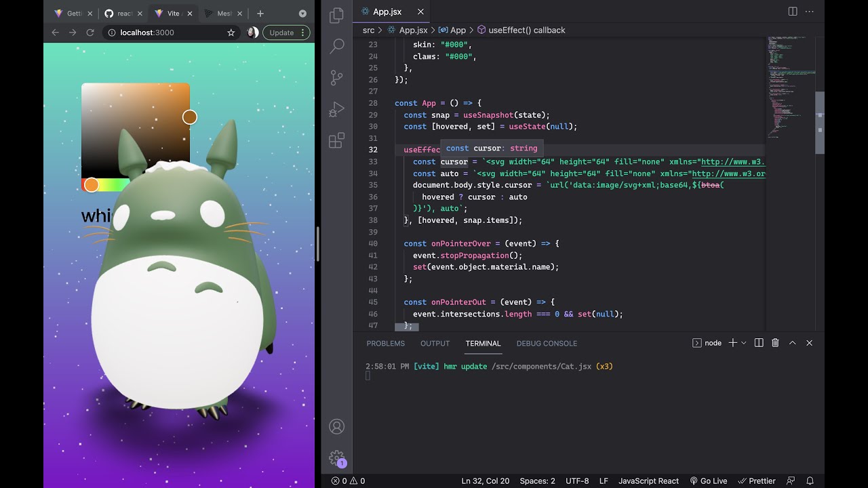Screen dimensions: 868x488
Task: Open a new browser tab
Action: pos(260,14)
